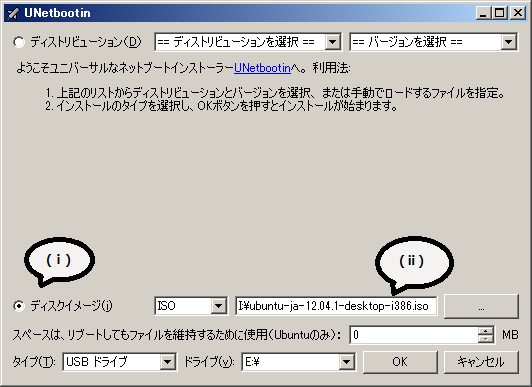The width and height of the screenshot is (532, 387).
Task: Click the ドライブ(v) label
Action: tap(209, 362)
